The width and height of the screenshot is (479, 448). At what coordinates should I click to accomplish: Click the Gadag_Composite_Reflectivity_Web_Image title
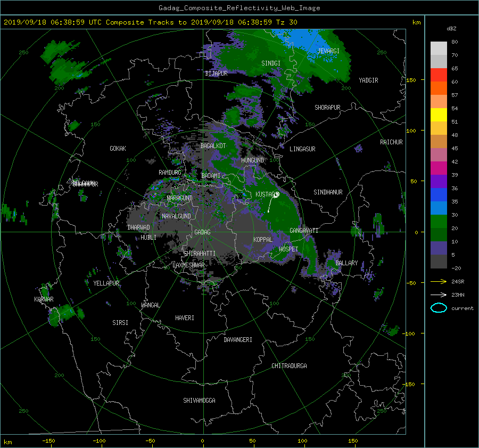[239, 8]
